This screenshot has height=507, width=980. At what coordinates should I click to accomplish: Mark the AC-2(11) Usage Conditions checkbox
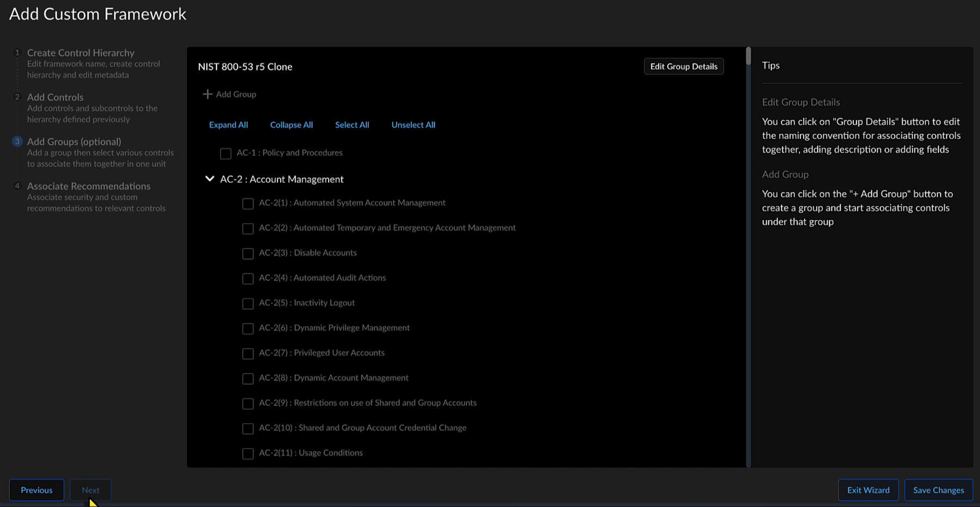[248, 454]
